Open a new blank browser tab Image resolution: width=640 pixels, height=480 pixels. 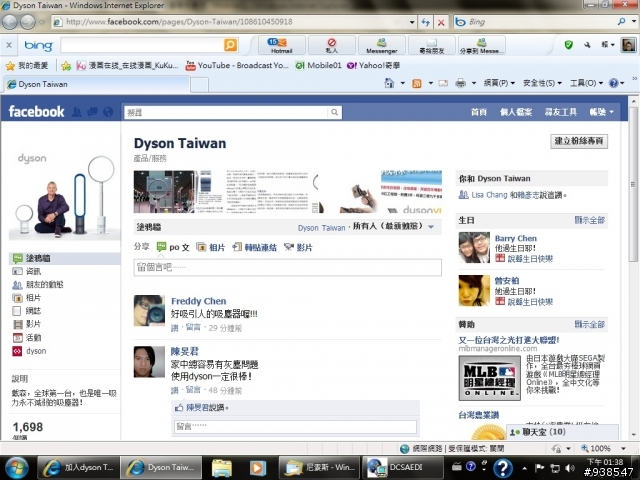(199, 85)
